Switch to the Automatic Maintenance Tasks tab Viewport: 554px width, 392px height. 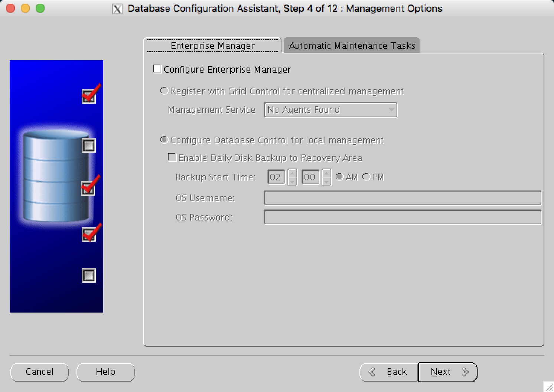pos(351,45)
